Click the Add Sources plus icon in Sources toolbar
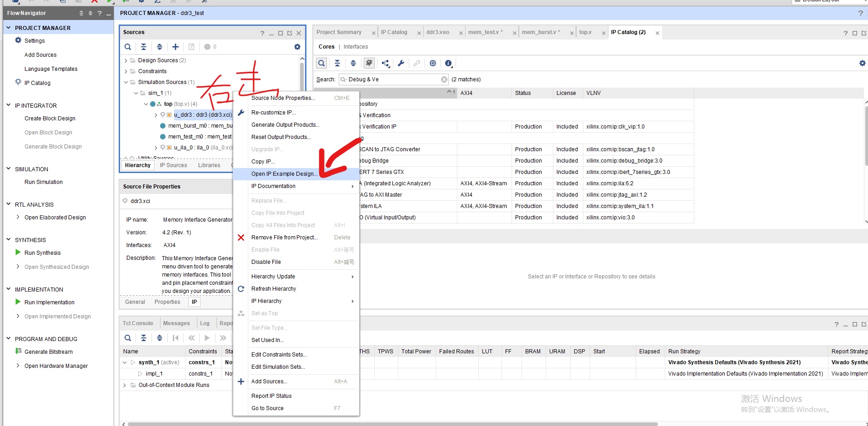 coord(176,47)
